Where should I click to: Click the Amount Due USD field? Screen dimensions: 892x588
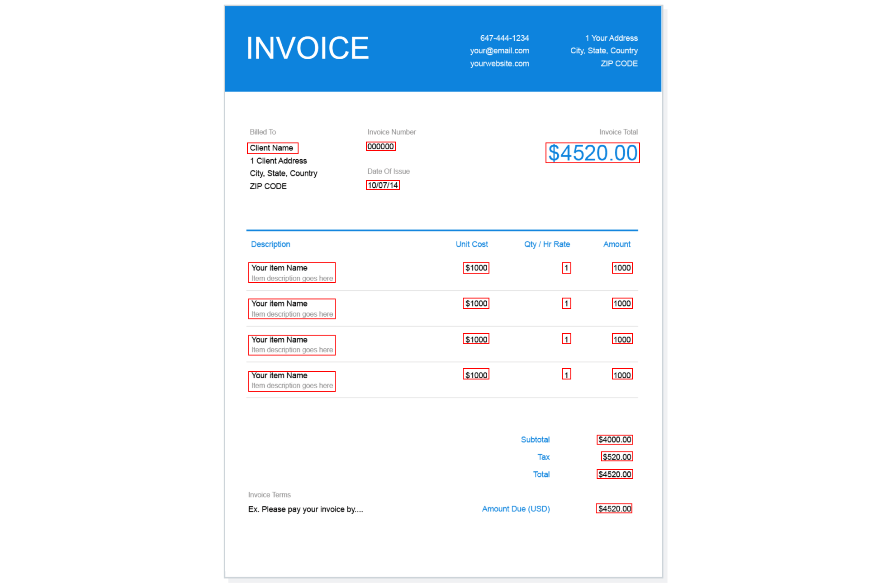614,508
